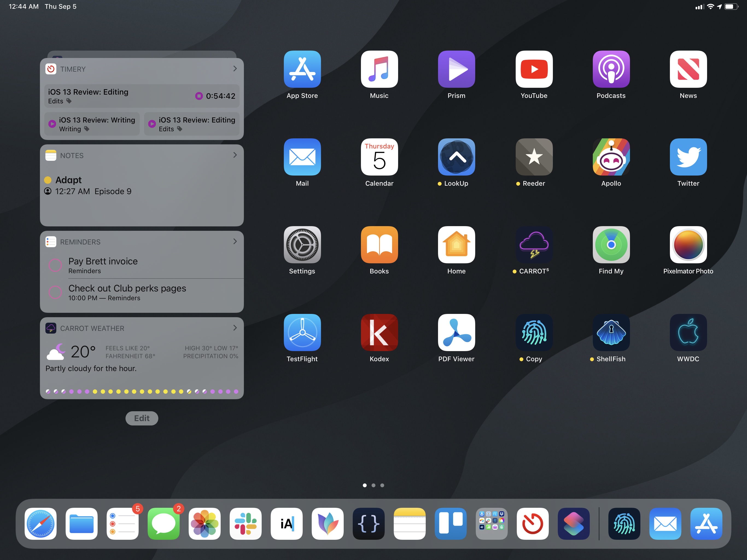This screenshot has height=560, width=747.
Task: Open Messages with 2 badge in dock
Action: pyautogui.click(x=164, y=524)
